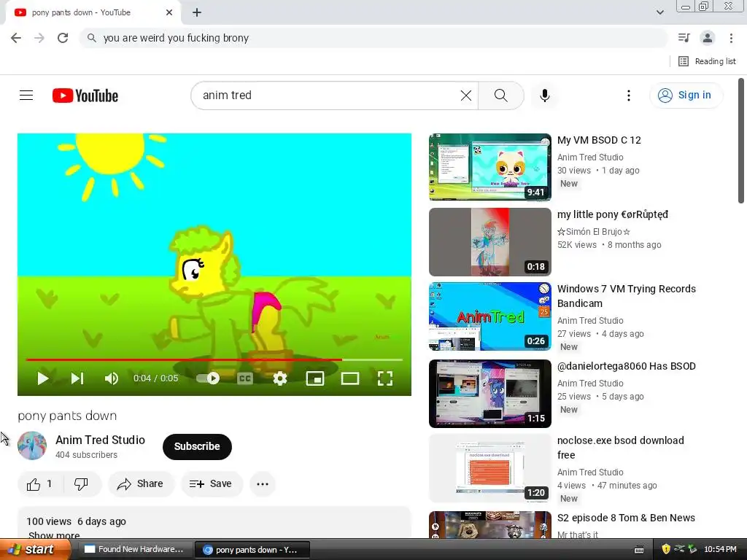The image size is (747, 560).
Task: Open the Windows start menu
Action: pyautogui.click(x=34, y=549)
